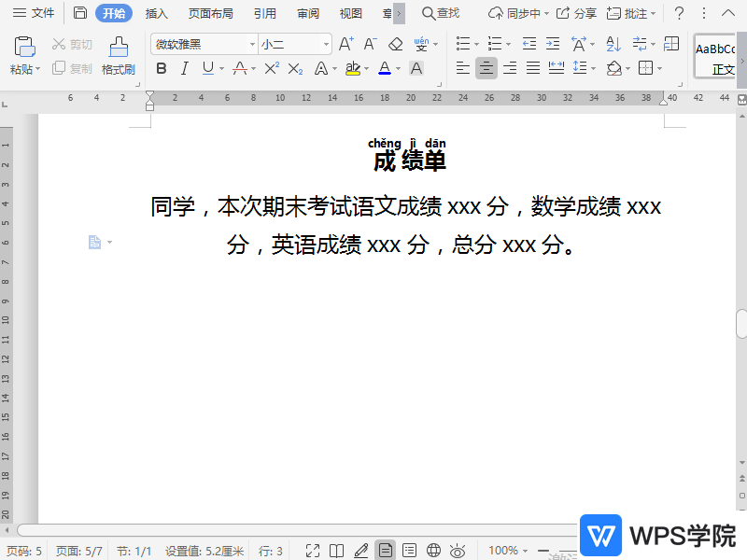Open the Phonetic Guide tool
This screenshot has height=560, width=747.
point(419,43)
